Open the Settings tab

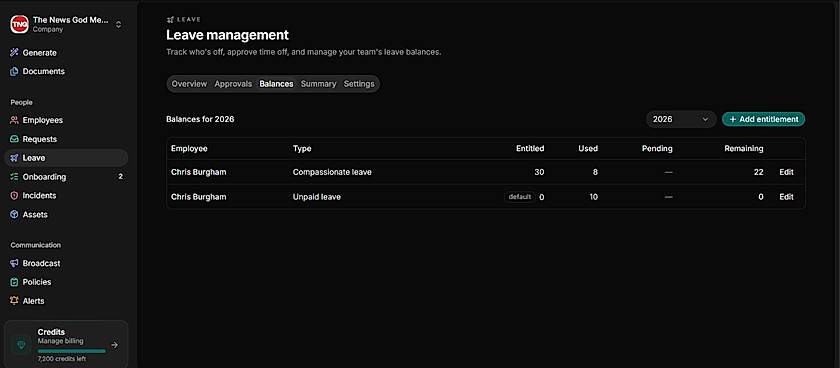click(359, 84)
